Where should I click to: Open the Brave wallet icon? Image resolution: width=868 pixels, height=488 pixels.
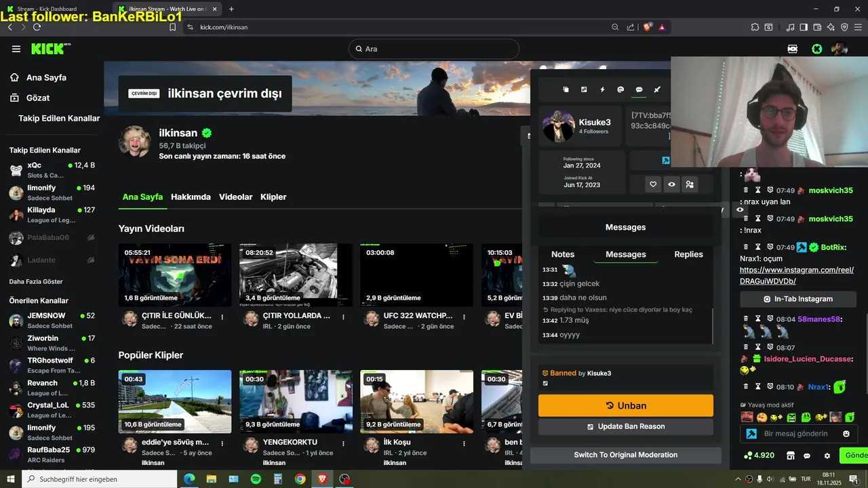[817, 27]
